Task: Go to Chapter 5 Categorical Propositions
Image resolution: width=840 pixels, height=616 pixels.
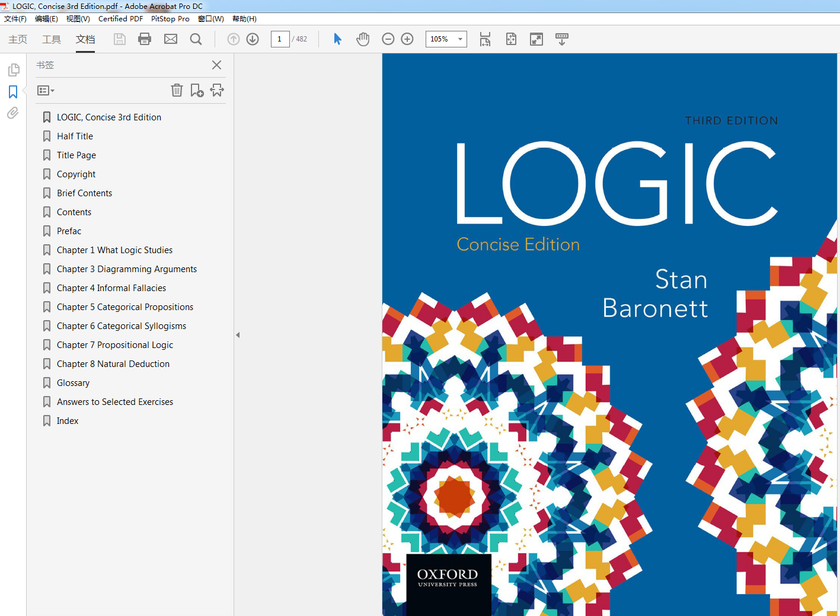Action: [125, 307]
